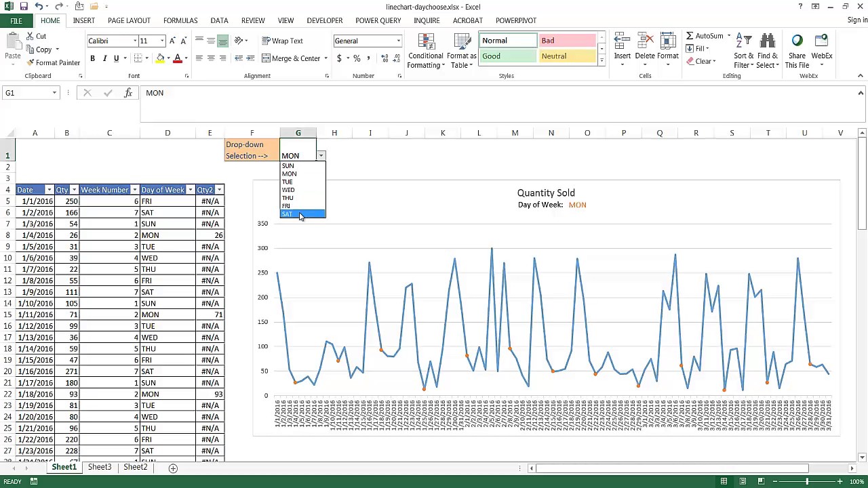The image size is (868, 488).
Task: Apply the Good cell style
Action: 507,56
